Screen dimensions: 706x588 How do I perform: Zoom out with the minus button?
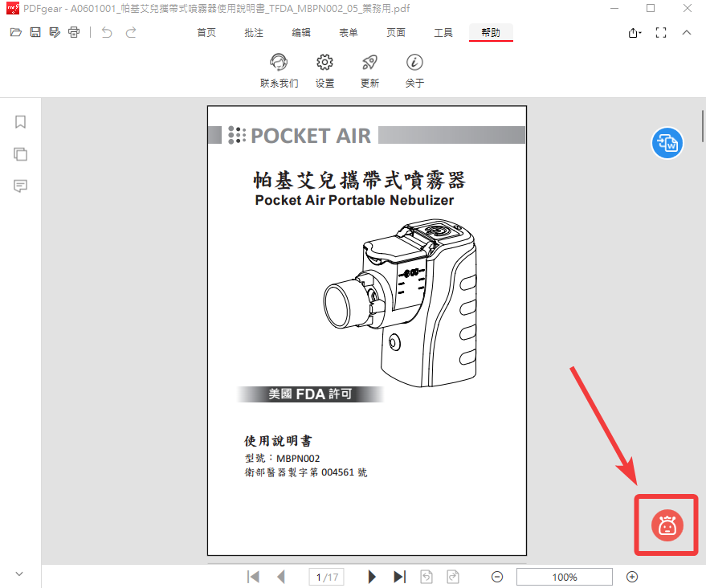(x=497, y=577)
